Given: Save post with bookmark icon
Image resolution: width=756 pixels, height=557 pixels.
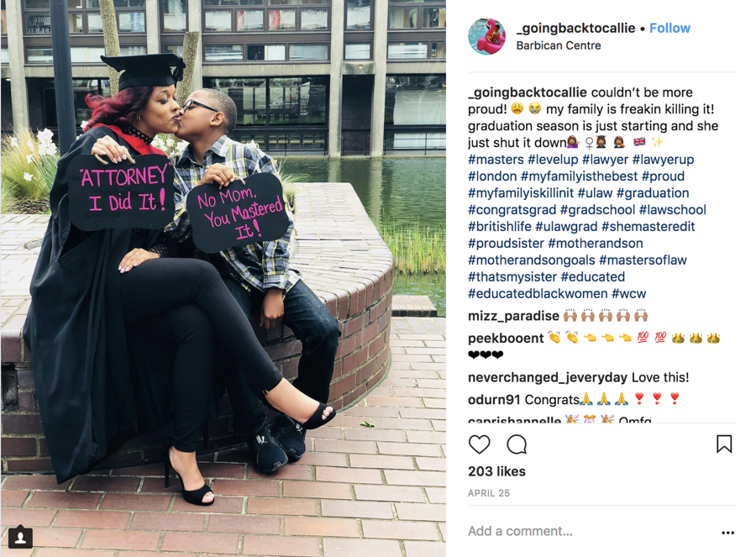Looking at the screenshot, I should [x=724, y=444].
